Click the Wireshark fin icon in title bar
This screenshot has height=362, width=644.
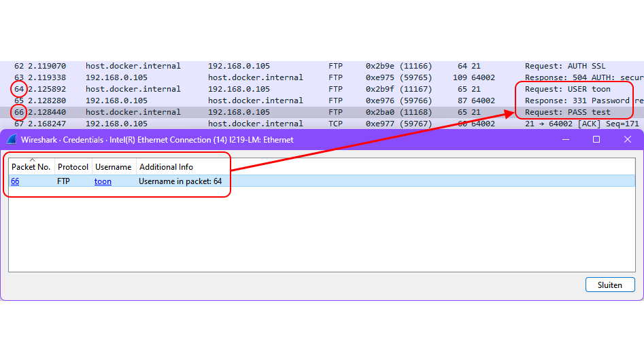pyautogui.click(x=12, y=140)
